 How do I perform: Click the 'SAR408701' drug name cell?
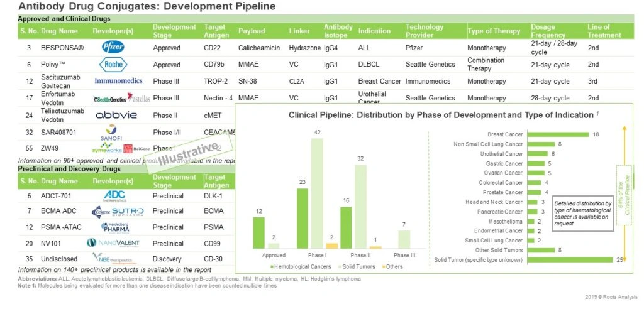click(x=58, y=133)
